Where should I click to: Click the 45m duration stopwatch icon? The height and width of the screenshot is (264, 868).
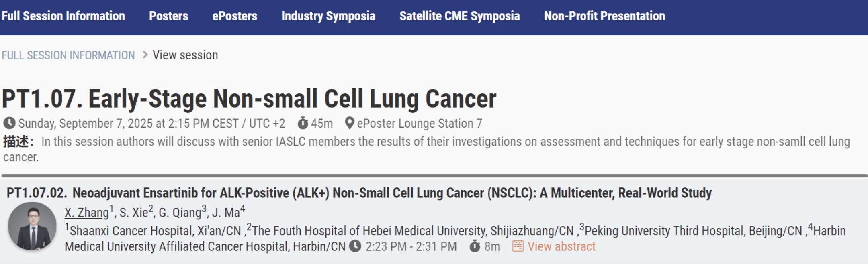click(303, 123)
